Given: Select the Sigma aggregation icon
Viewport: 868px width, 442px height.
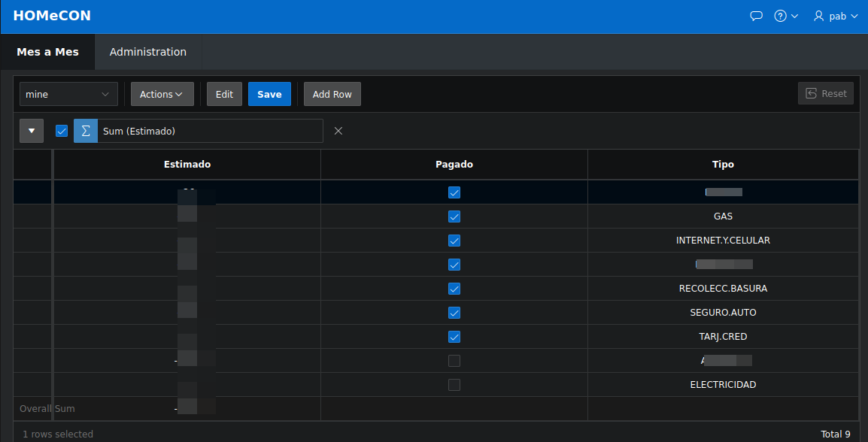Looking at the screenshot, I should [x=85, y=130].
